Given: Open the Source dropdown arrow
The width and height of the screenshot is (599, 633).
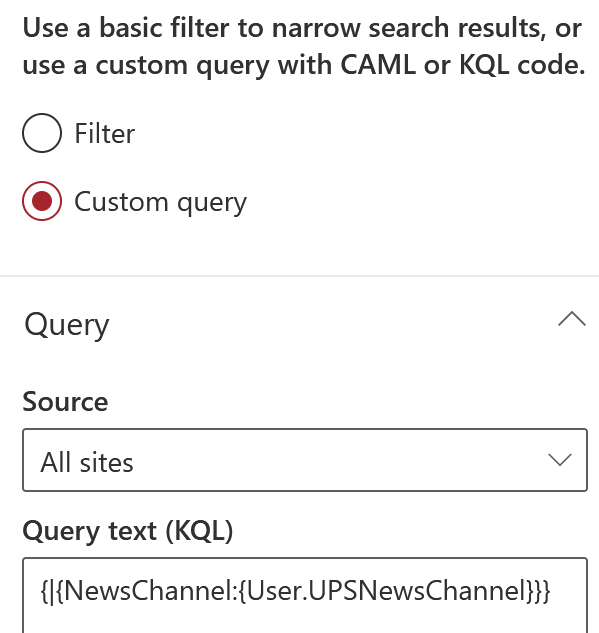Looking at the screenshot, I should [560, 460].
